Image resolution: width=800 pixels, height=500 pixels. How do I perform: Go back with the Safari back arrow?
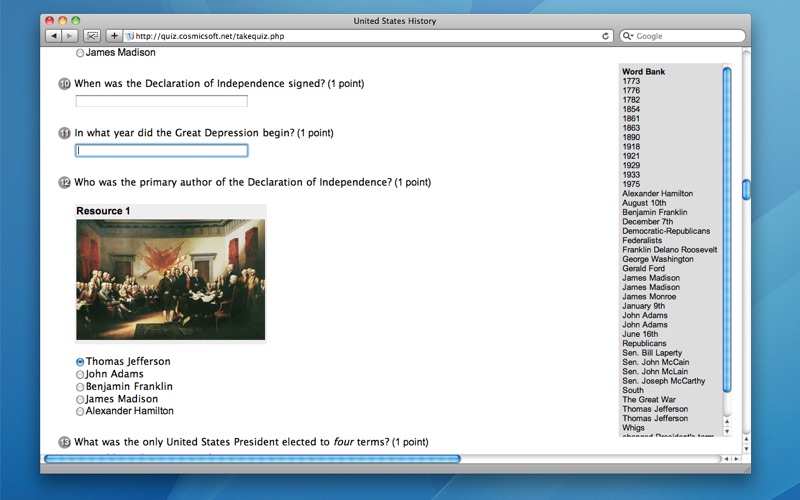click(54, 36)
